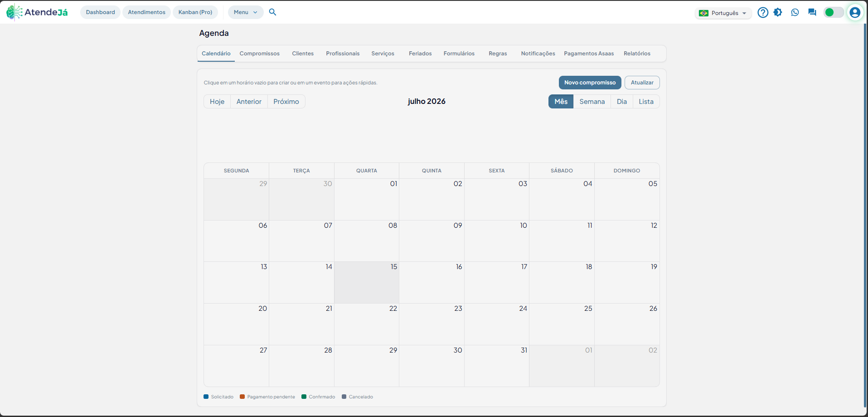This screenshot has height=417, width=868.
Task: Click the orange Pagamento pendente legend swatch
Action: click(x=242, y=397)
